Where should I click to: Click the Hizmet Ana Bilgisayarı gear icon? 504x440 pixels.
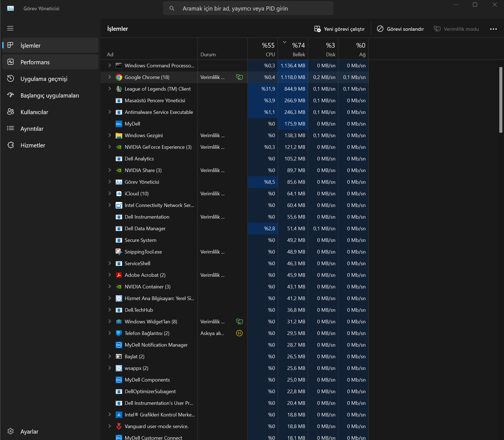click(119, 298)
